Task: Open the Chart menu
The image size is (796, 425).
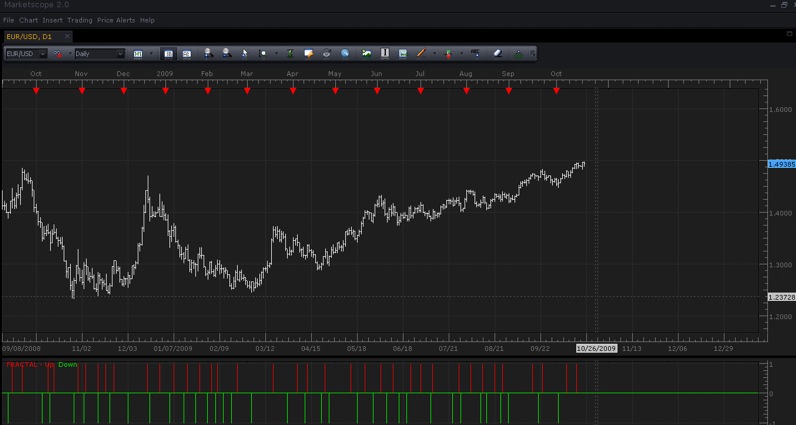Action: click(28, 20)
